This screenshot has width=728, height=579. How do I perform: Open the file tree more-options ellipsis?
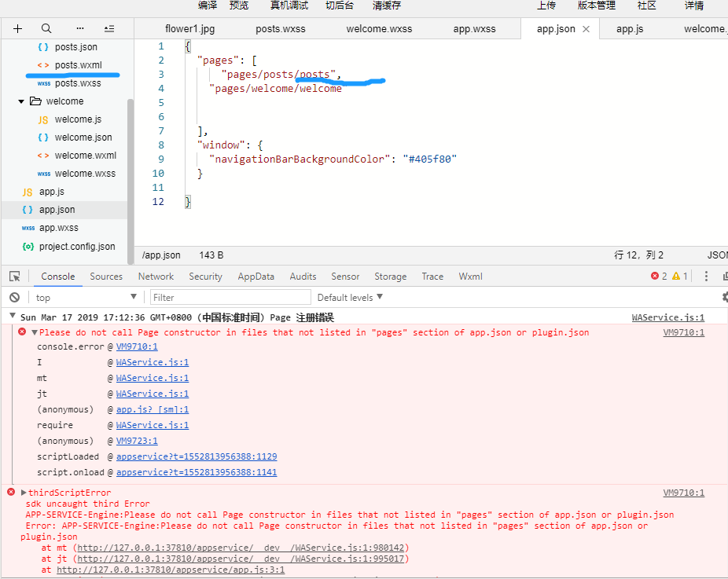[x=80, y=29]
